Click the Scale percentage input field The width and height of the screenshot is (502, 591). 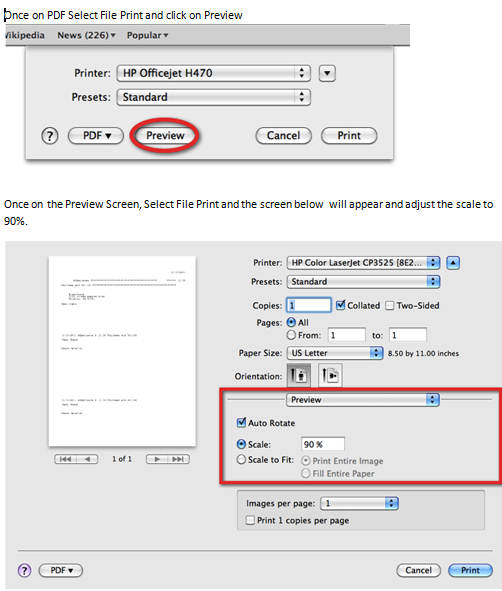323,444
